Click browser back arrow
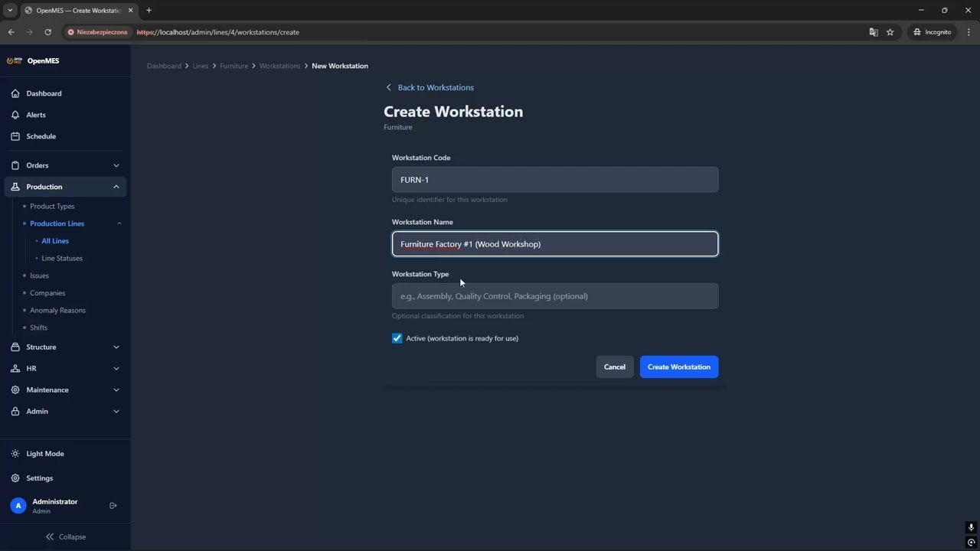The image size is (980, 551). coord(11,32)
